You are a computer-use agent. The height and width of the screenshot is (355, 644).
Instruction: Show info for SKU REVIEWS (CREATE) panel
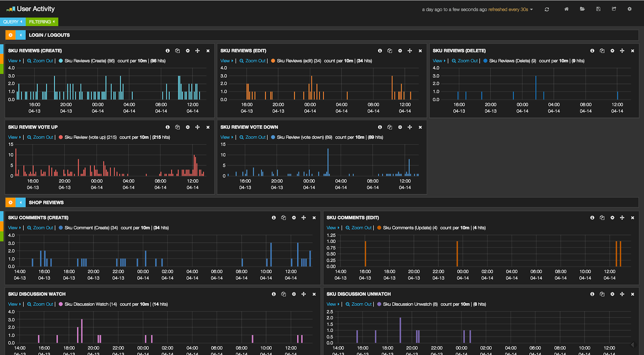[167, 51]
